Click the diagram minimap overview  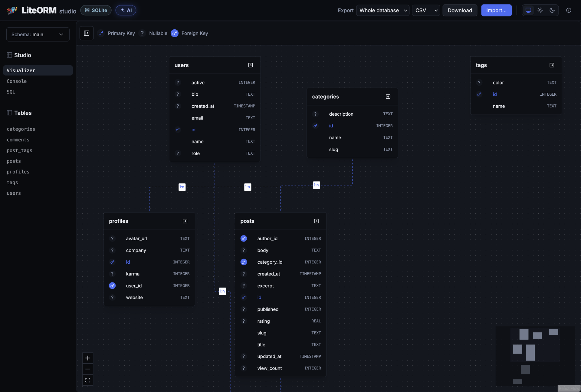[x=535, y=356]
